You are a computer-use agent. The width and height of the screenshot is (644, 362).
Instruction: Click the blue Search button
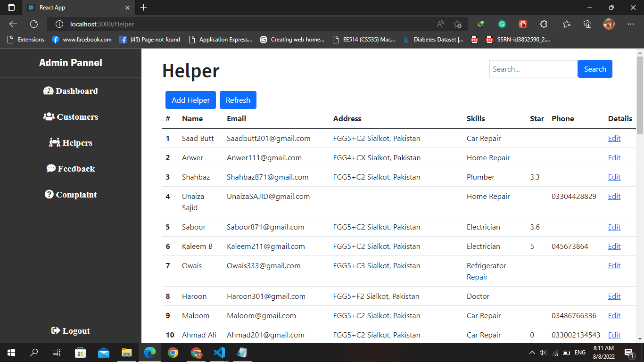595,69
